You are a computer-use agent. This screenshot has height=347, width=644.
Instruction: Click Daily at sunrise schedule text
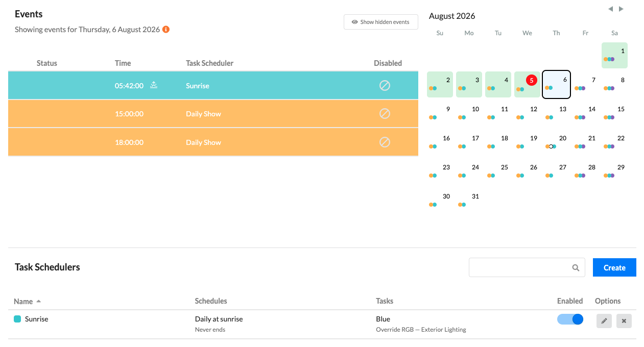[219, 319]
